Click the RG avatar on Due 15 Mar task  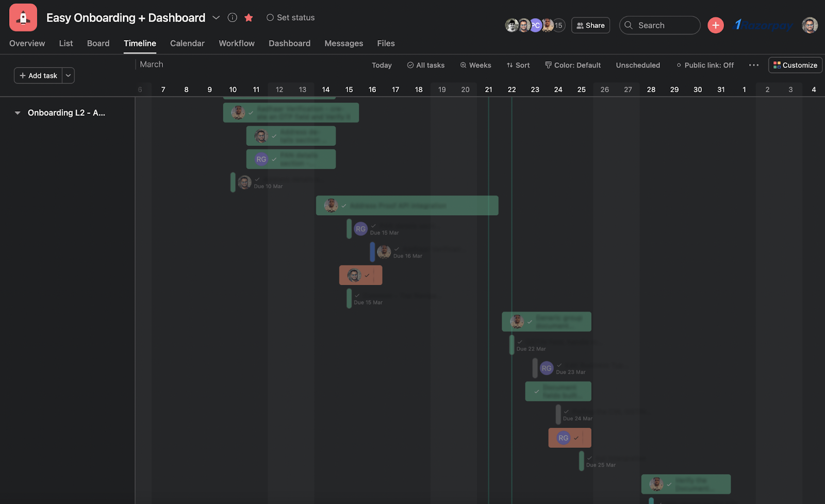tap(360, 229)
